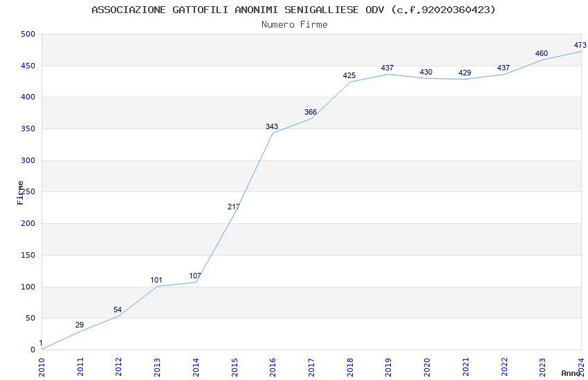Viewport: 588px width, 380px height.
Task: Click the 437 label above 2019
Action: tap(387, 68)
